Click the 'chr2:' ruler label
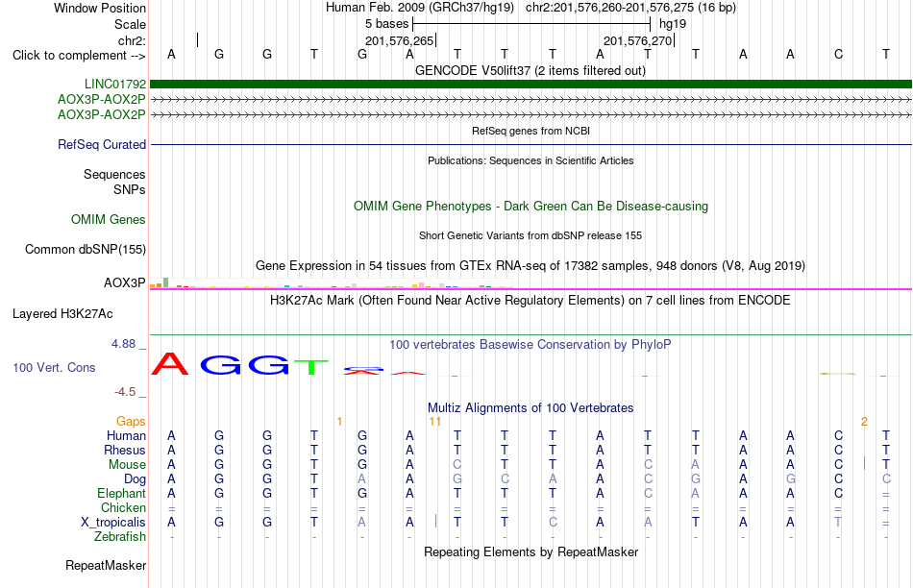 pyautogui.click(x=133, y=40)
